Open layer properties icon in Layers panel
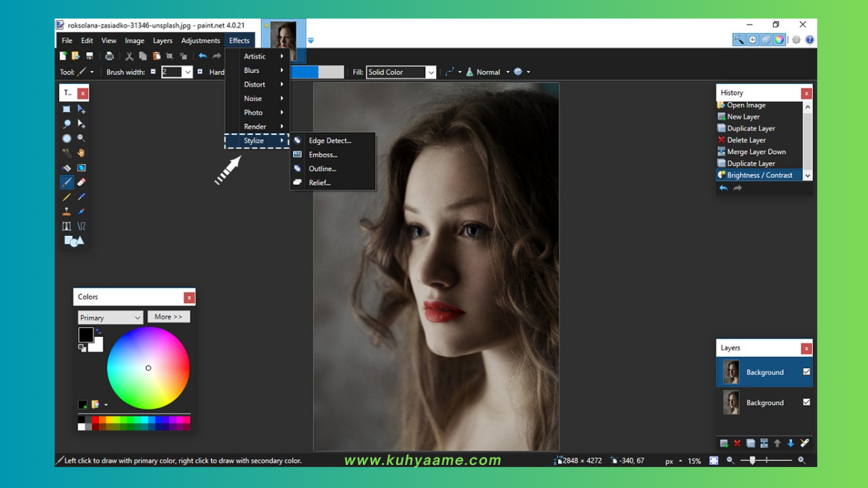The height and width of the screenshot is (488, 868). point(804,443)
